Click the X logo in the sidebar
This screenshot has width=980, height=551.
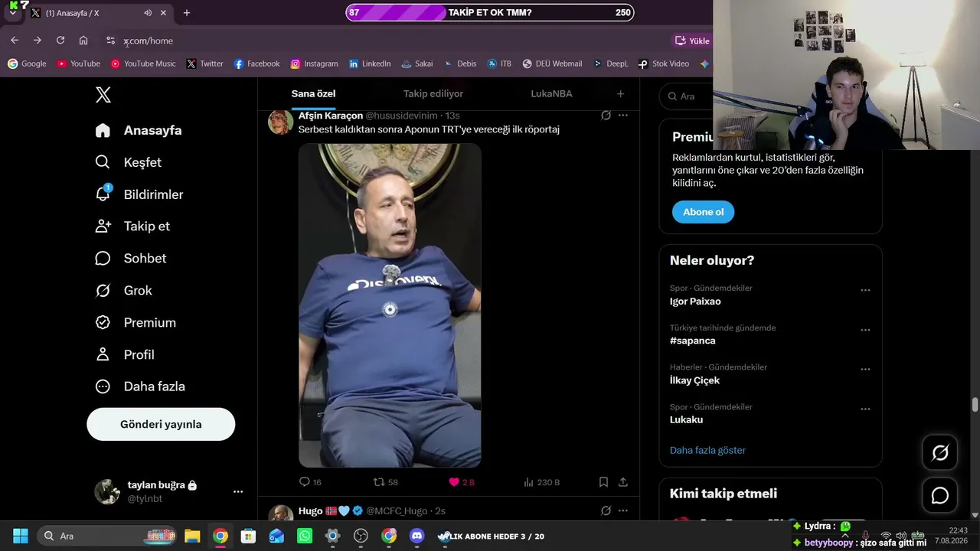pyautogui.click(x=103, y=95)
